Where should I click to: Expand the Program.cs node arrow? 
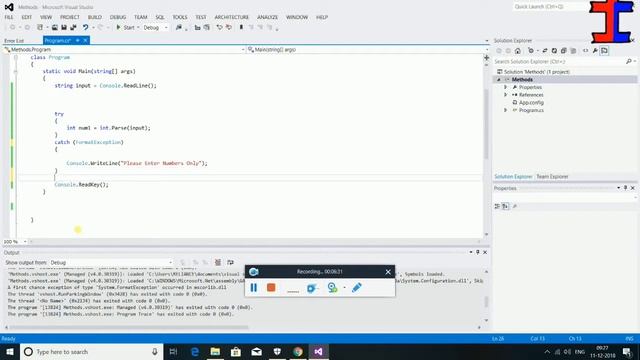[x=505, y=110]
